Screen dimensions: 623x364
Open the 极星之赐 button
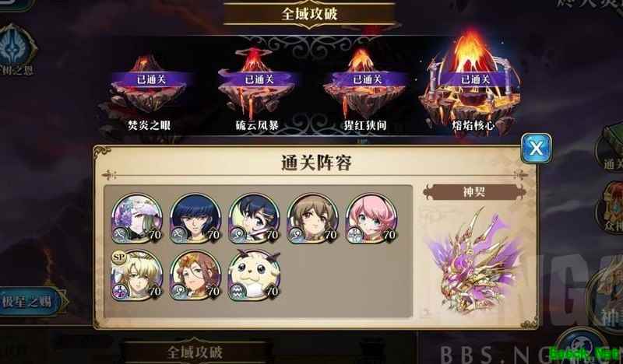(x=31, y=302)
